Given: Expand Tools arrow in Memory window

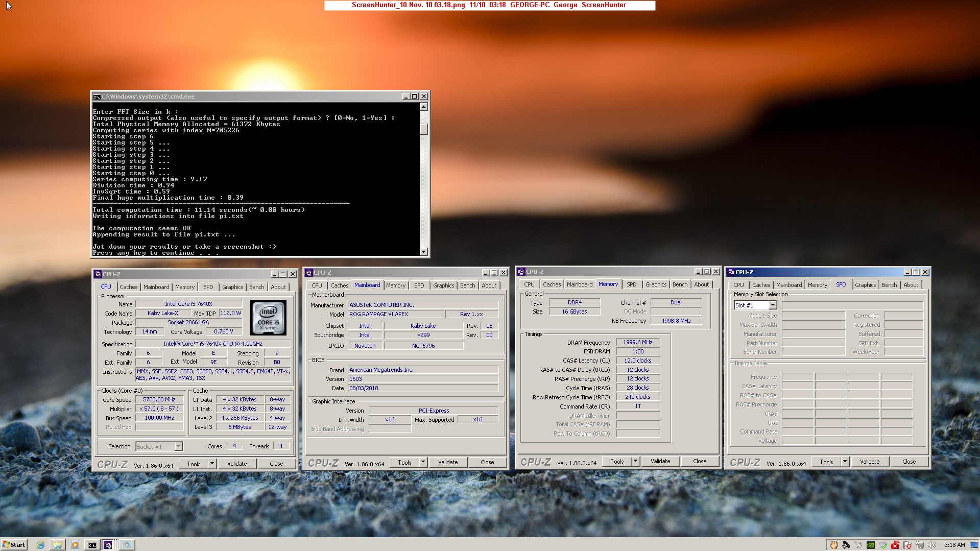Looking at the screenshot, I should 635,461.
